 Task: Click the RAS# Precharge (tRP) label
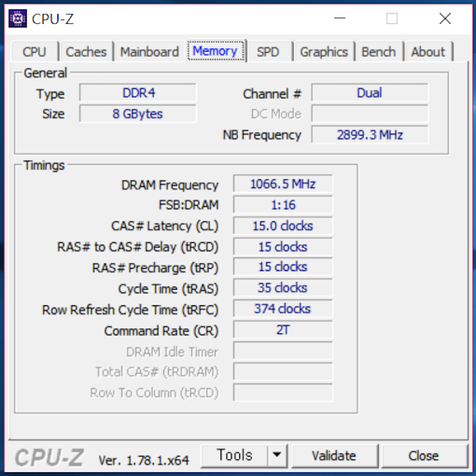(x=155, y=268)
